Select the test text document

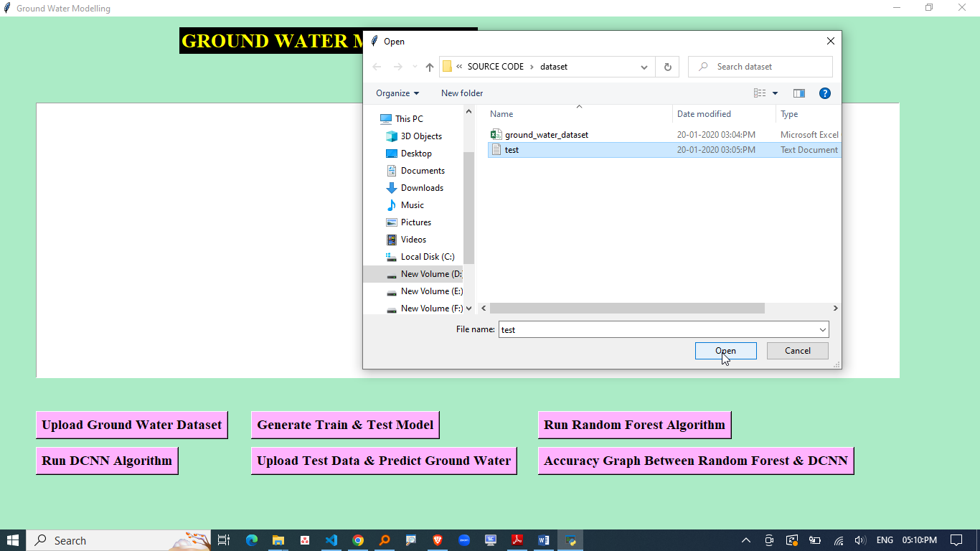[664, 150]
